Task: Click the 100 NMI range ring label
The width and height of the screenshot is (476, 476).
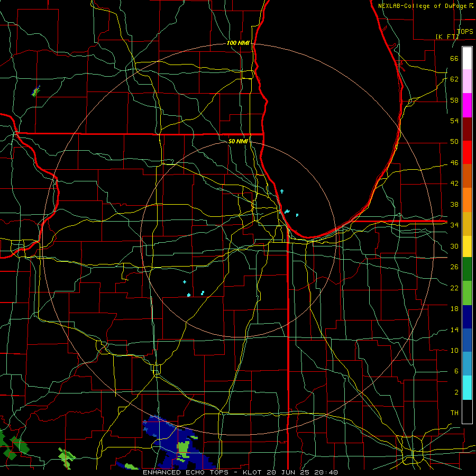Action: point(238,43)
